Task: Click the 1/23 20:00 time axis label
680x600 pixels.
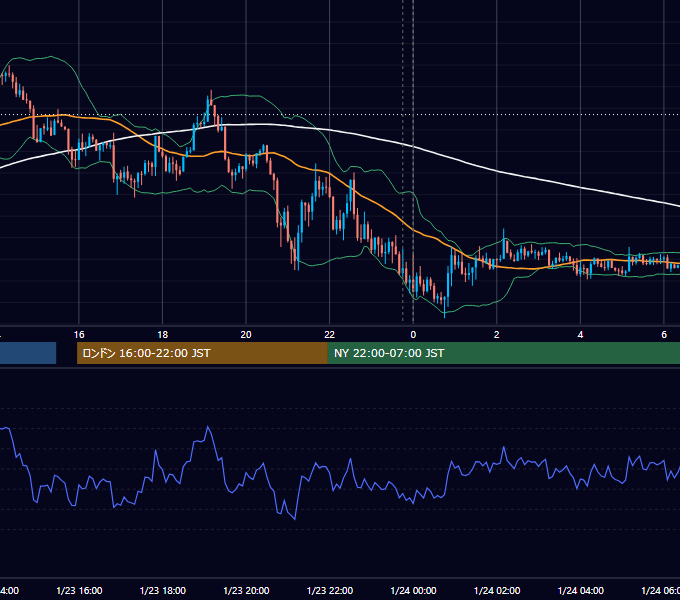Action: coord(246,590)
